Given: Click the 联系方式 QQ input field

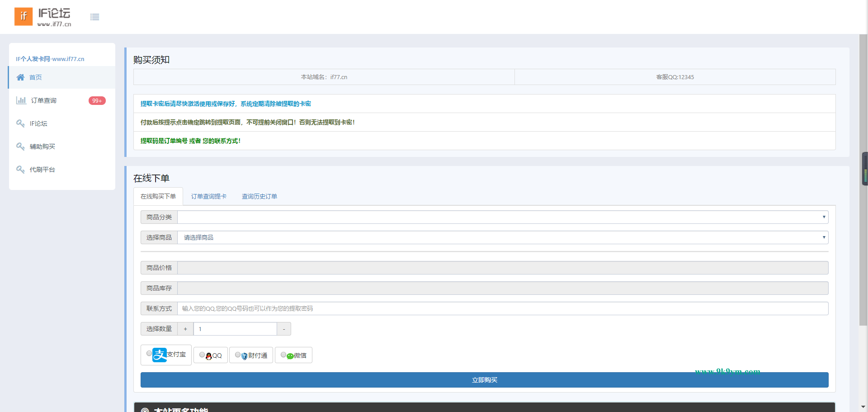Looking at the screenshot, I should (x=502, y=308).
